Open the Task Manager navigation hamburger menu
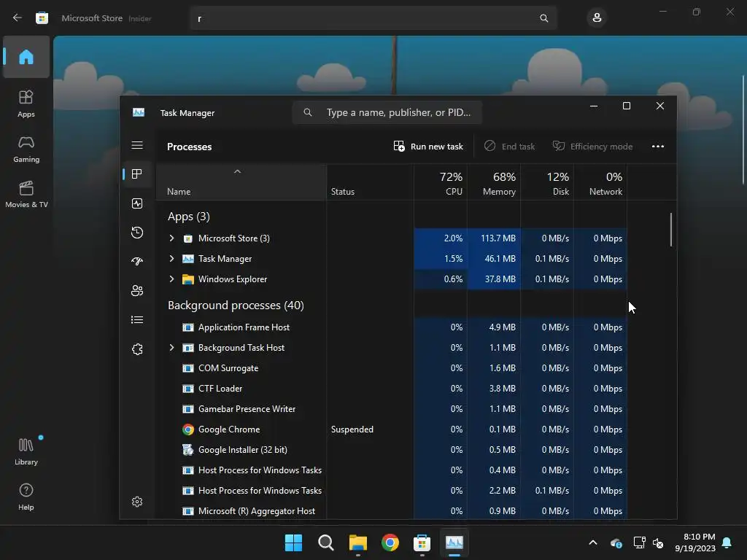The width and height of the screenshot is (747, 560). click(x=136, y=145)
